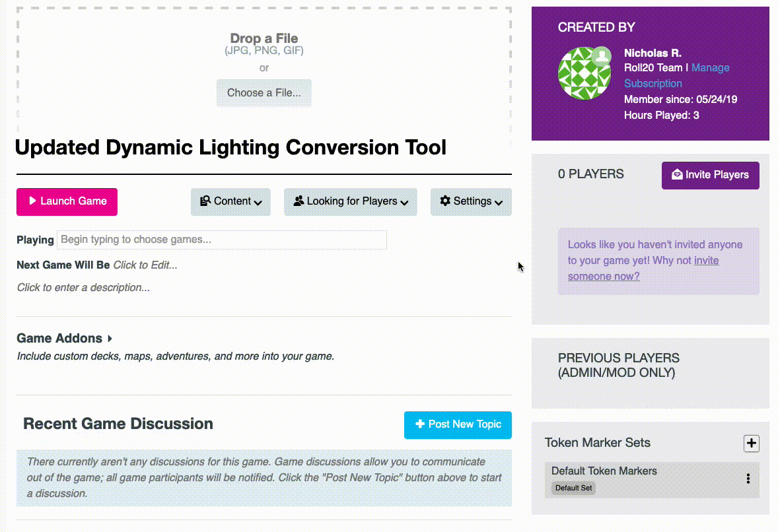The height and width of the screenshot is (532, 778).
Task: Click the envelope icon on Invite Players
Action: [x=677, y=175]
